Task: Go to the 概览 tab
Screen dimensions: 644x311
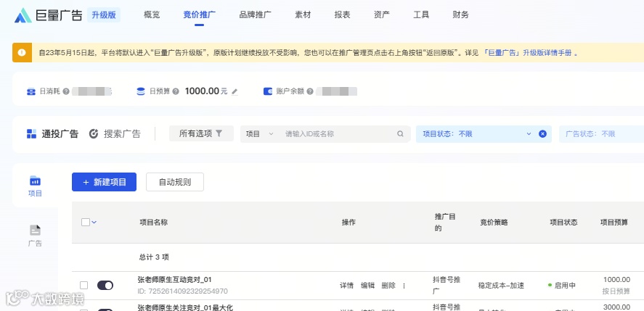Action: tap(152, 15)
